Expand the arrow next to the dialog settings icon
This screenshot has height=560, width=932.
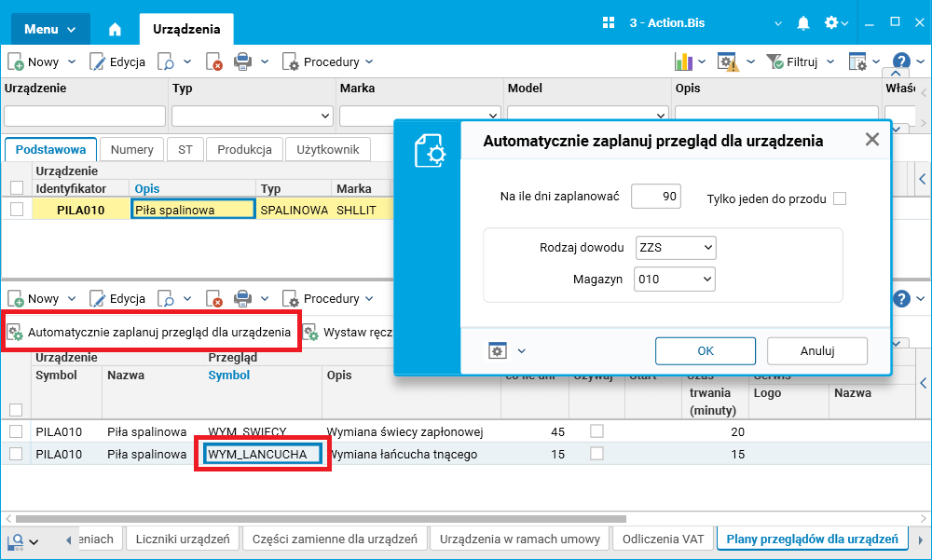(521, 350)
